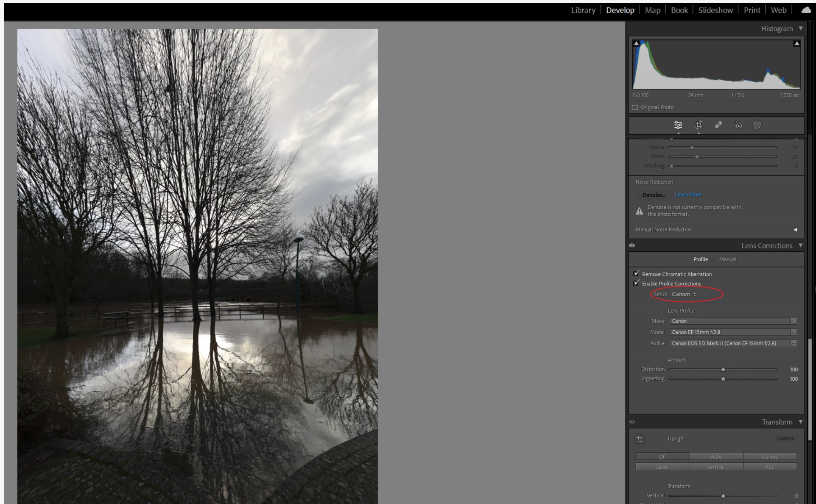Open the Masking tool
The width and height of the screenshot is (816, 504).
[757, 125]
